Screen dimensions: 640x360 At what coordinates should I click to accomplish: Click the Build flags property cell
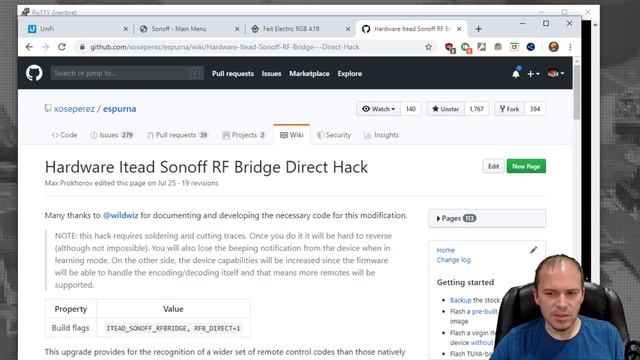(x=71, y=328)
